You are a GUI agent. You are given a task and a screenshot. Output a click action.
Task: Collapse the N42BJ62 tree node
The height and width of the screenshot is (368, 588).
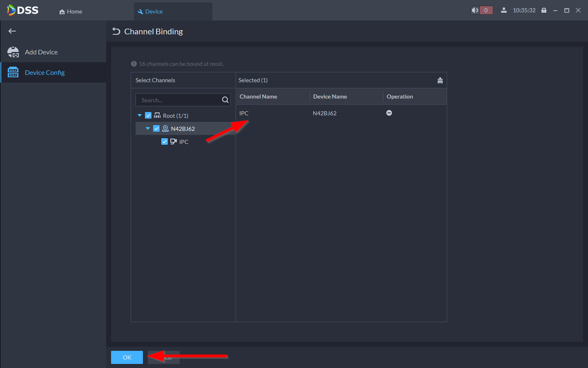click(148, 128)
